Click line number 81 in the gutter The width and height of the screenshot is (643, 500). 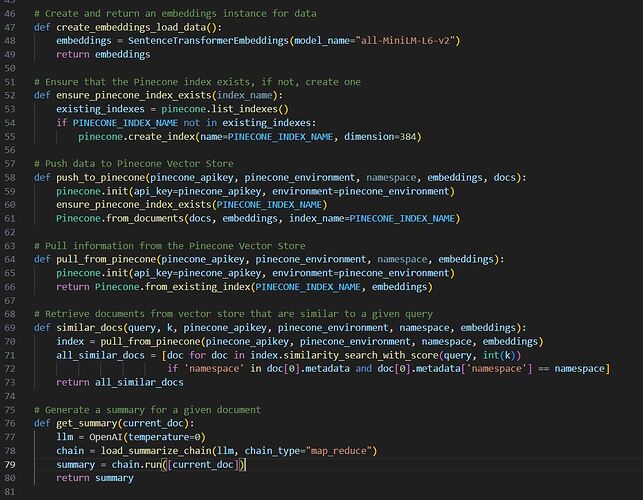(x=10, y=492)
